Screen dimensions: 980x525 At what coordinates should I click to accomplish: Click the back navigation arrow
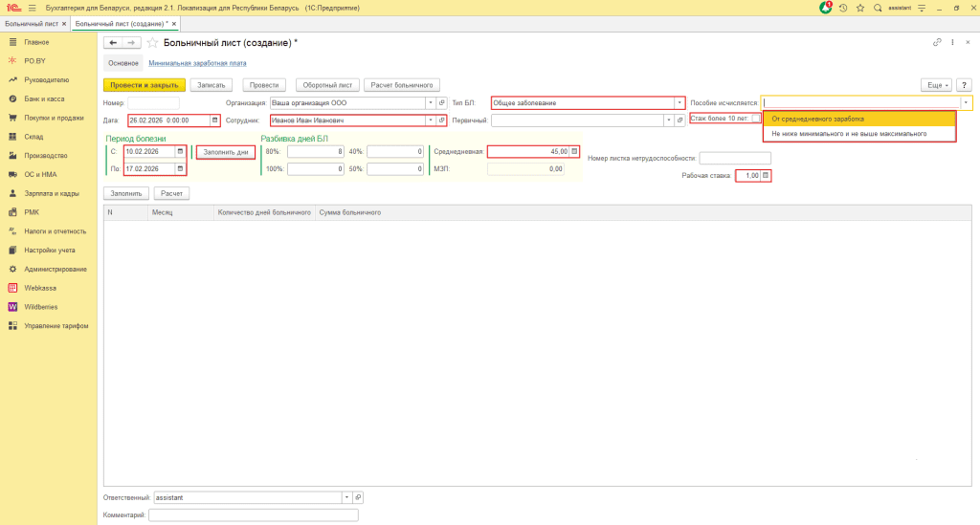click(x=113, y=43)
